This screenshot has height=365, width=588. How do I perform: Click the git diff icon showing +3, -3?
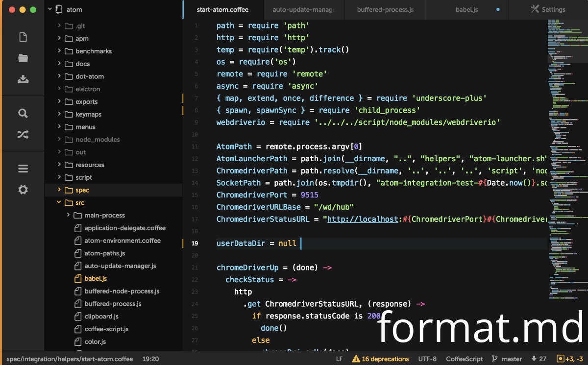click(x=561, y=359)
